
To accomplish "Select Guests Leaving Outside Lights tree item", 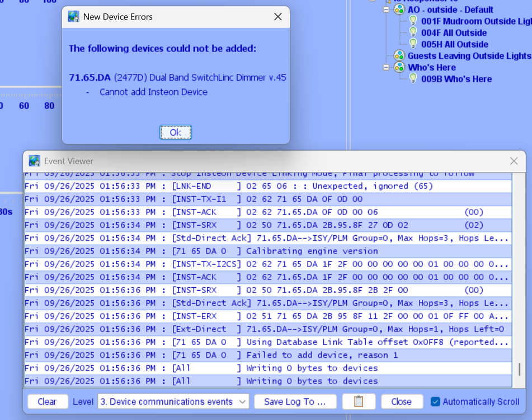I will pos(469,56).
